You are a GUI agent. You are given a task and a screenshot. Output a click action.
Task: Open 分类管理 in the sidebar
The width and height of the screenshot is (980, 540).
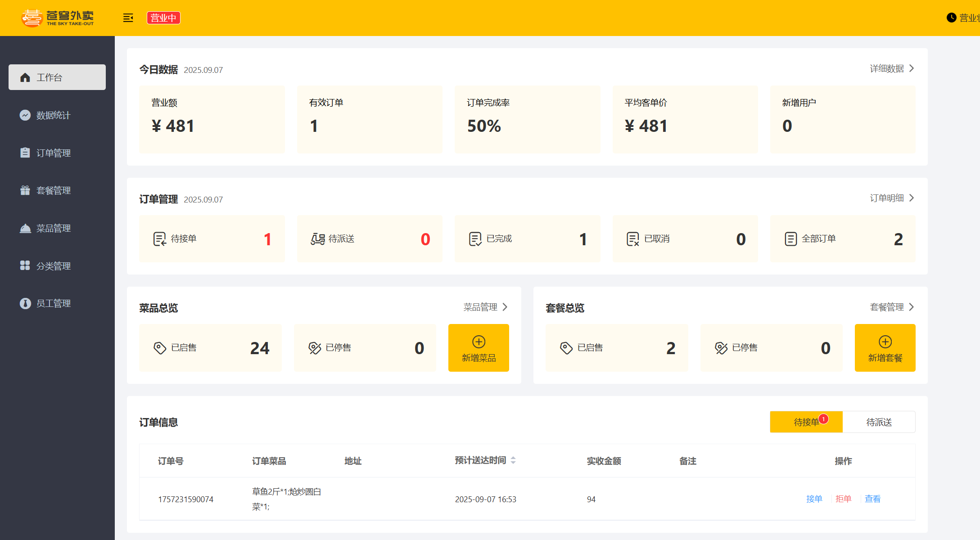pos(57,266)
